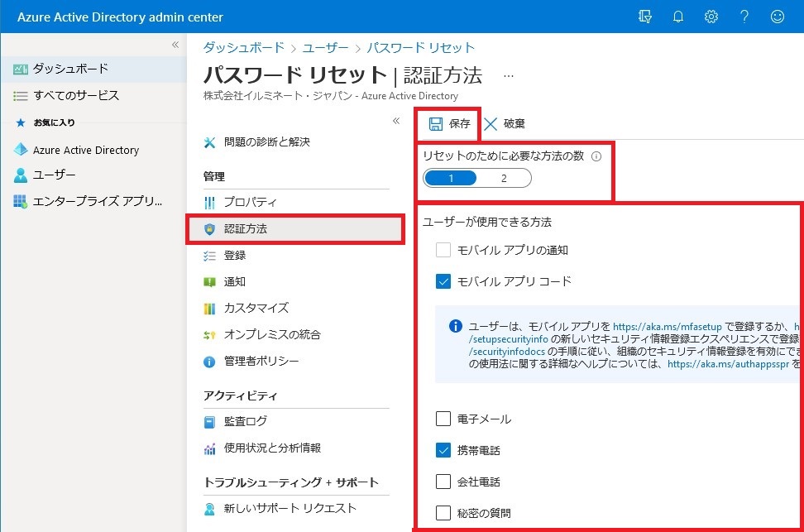Open the help question mark icon
Viewport: 804px width, 532px height.
pos(744,17)
